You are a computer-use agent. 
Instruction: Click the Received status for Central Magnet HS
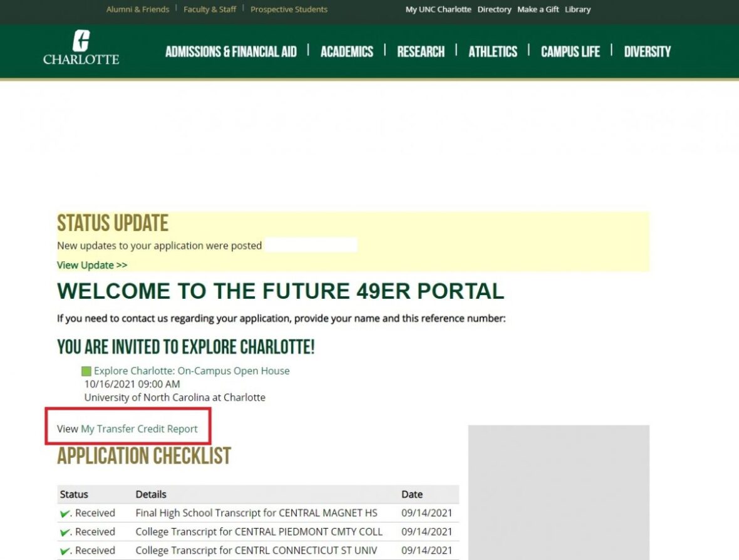[x=95, y=513]
